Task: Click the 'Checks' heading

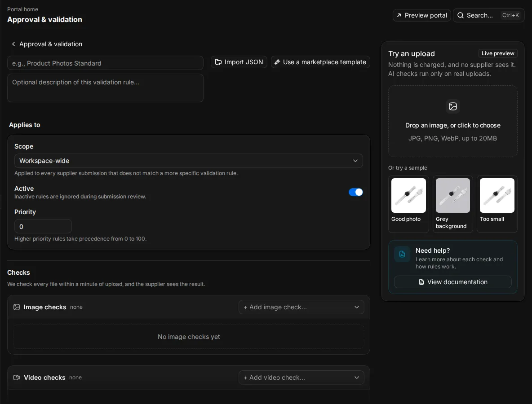Action: tap(18, 272)
